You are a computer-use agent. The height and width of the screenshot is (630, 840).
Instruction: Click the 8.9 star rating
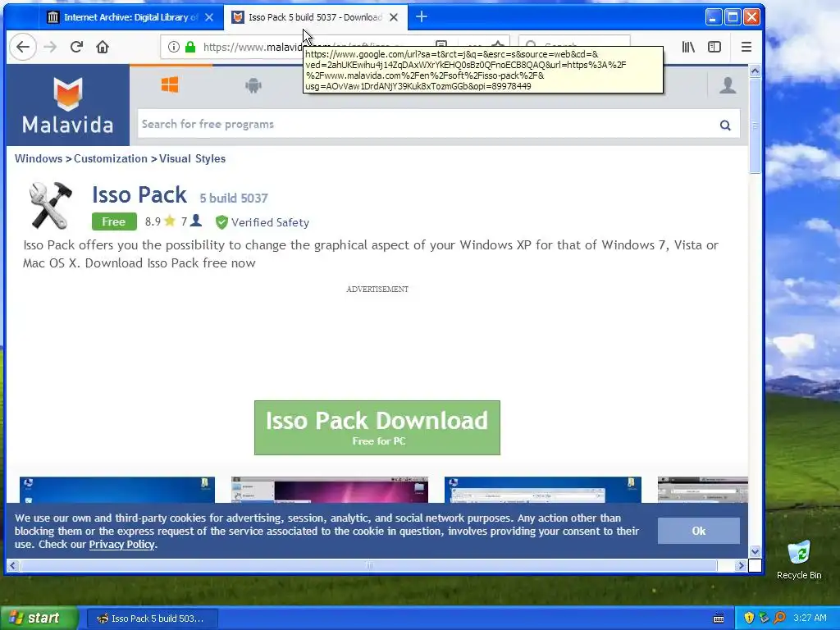160,221
